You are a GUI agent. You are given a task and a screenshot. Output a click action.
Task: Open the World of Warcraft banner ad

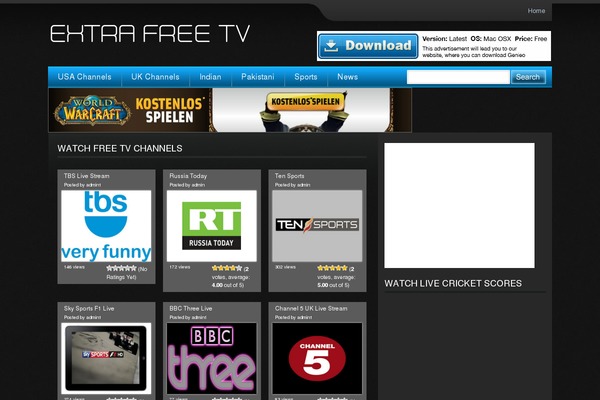(x=230, y=110)
